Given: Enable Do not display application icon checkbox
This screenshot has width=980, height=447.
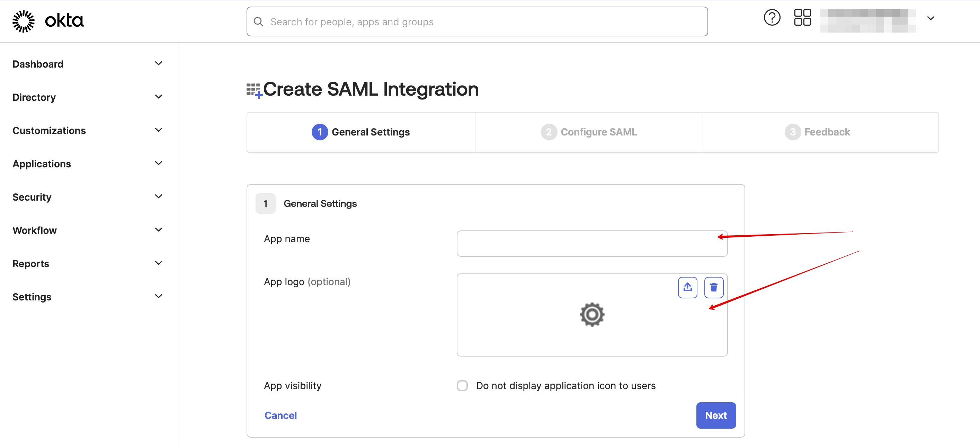Looking at the screenshot, I should 462,385.
